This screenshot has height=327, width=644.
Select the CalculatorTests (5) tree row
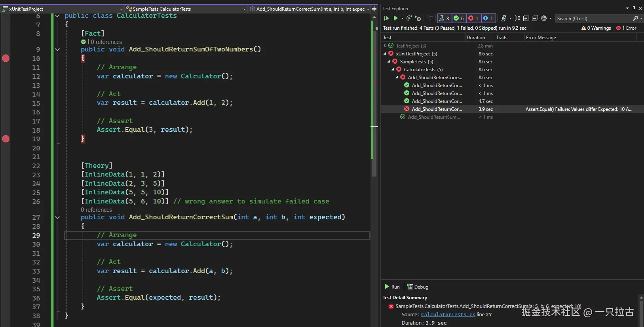pyautogui.click(x=512, y=69)
